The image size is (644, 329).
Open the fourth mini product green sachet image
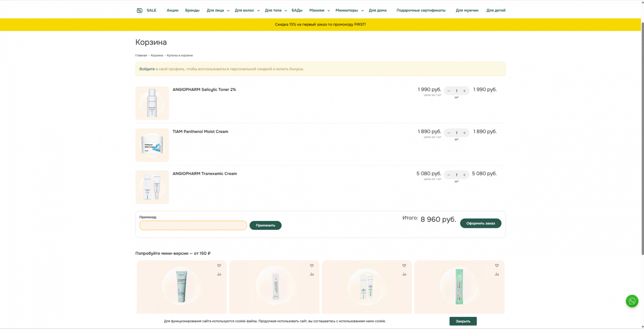[x=459, y=287]
